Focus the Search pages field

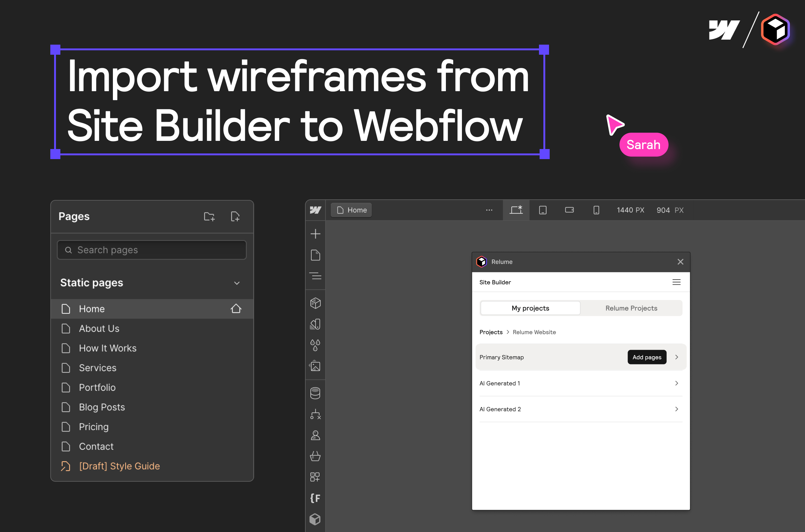click(152, 250)
